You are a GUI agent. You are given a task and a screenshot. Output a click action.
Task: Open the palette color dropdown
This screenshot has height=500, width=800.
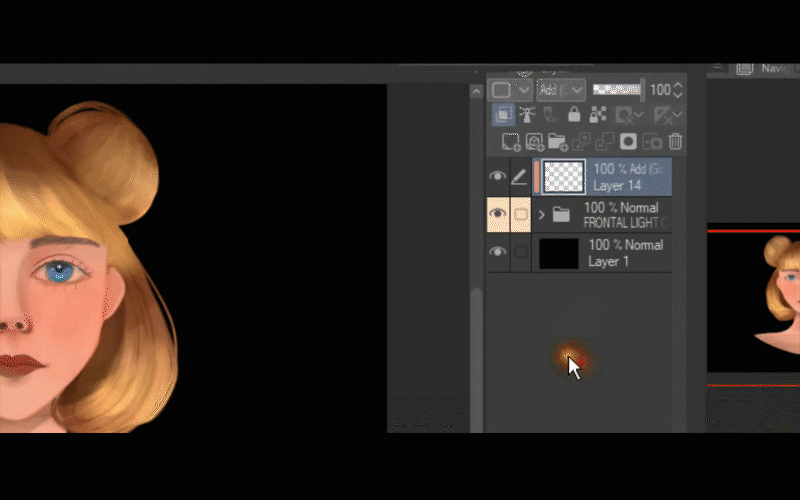[511, 90]
